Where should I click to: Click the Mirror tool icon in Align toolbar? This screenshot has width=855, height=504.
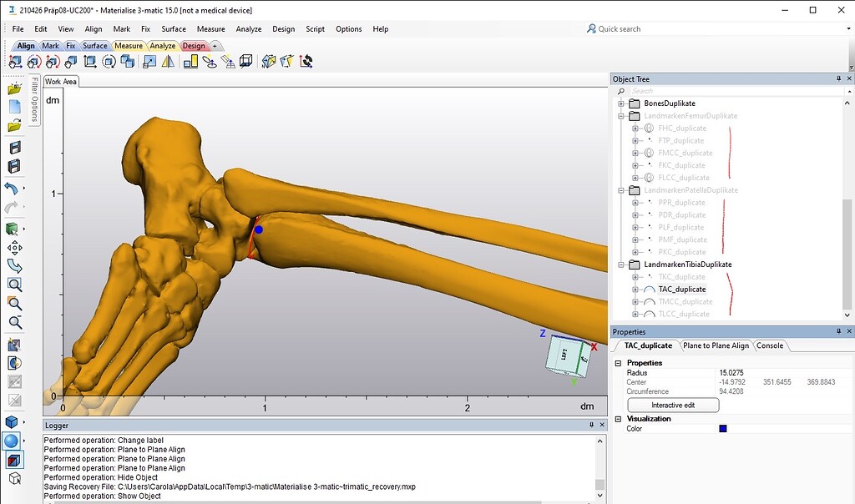coord(168,61)
